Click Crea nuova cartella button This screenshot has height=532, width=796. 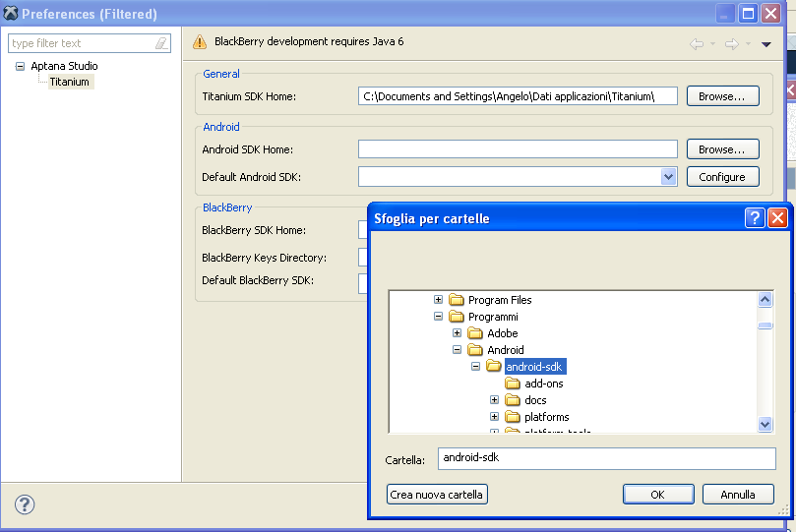click(437, 495)
